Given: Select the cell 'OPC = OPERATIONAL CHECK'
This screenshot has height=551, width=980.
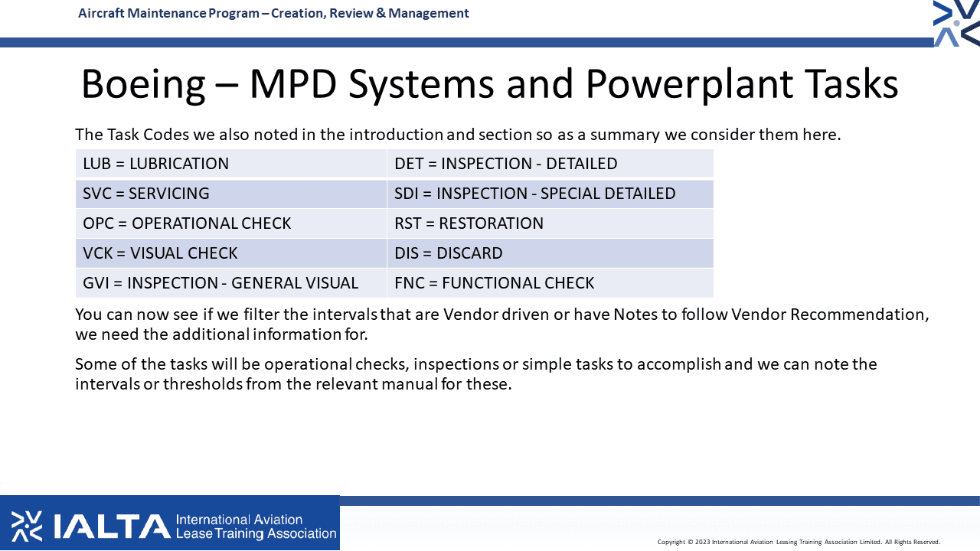Looking at the screenshot, I should (231, 223).
